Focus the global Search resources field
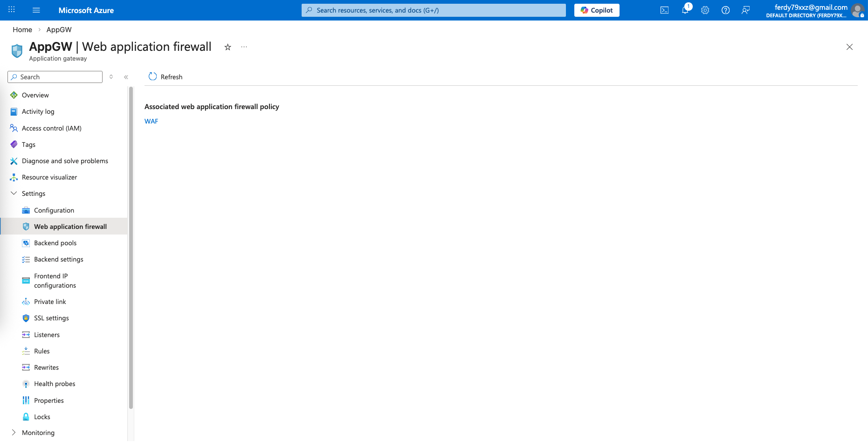The image size is (868, 442). pos(434,10)
